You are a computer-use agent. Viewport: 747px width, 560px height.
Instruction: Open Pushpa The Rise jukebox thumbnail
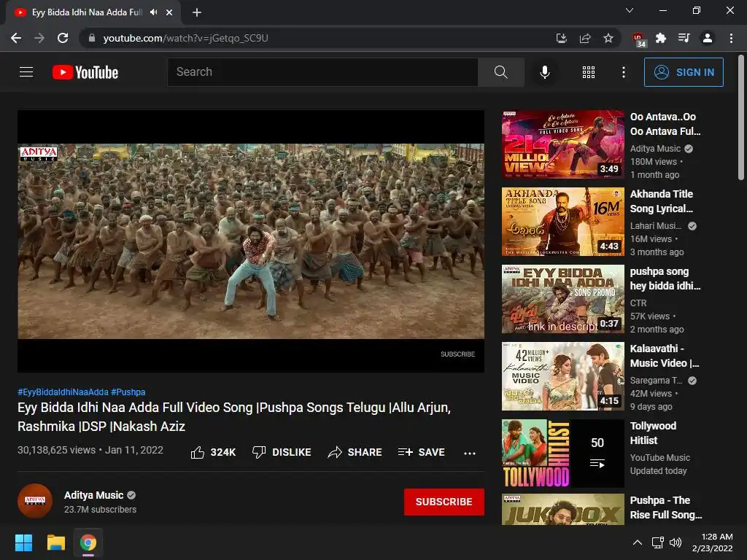point(562,510)
